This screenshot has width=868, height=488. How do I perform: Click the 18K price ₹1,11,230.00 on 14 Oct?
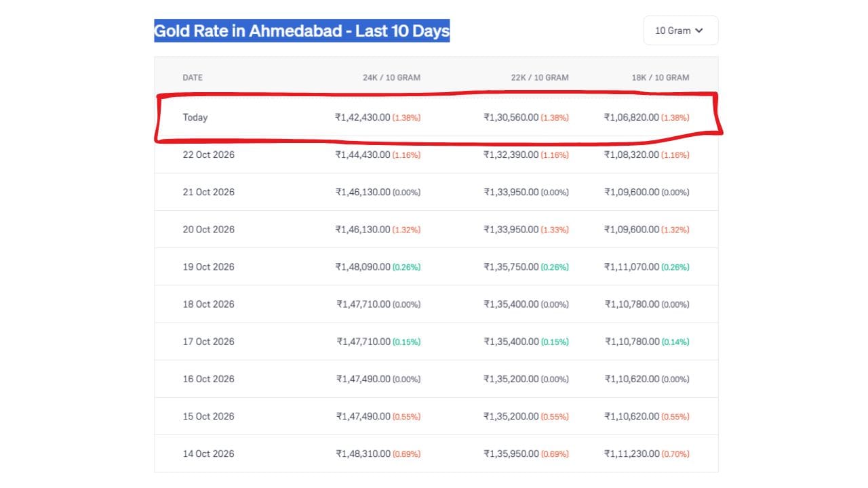pyautogui.click(x=632, y=453)
